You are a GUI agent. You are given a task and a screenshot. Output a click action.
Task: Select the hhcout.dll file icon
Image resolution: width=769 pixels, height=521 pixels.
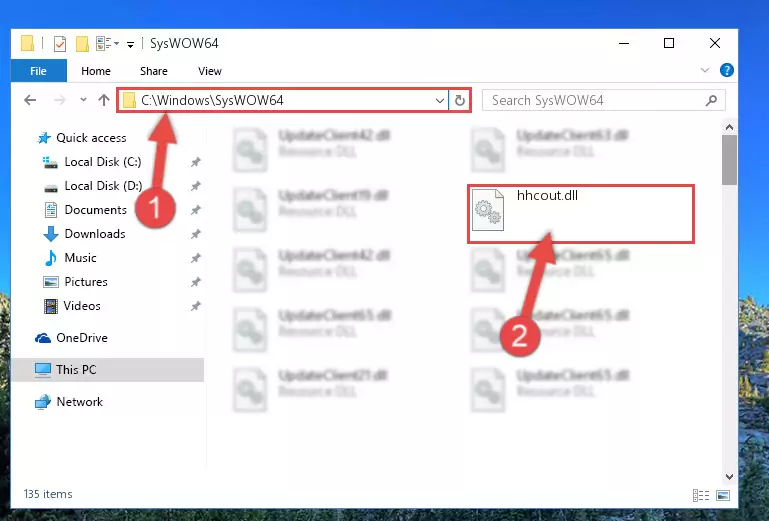pyautogui.click(x=488, y=210)
